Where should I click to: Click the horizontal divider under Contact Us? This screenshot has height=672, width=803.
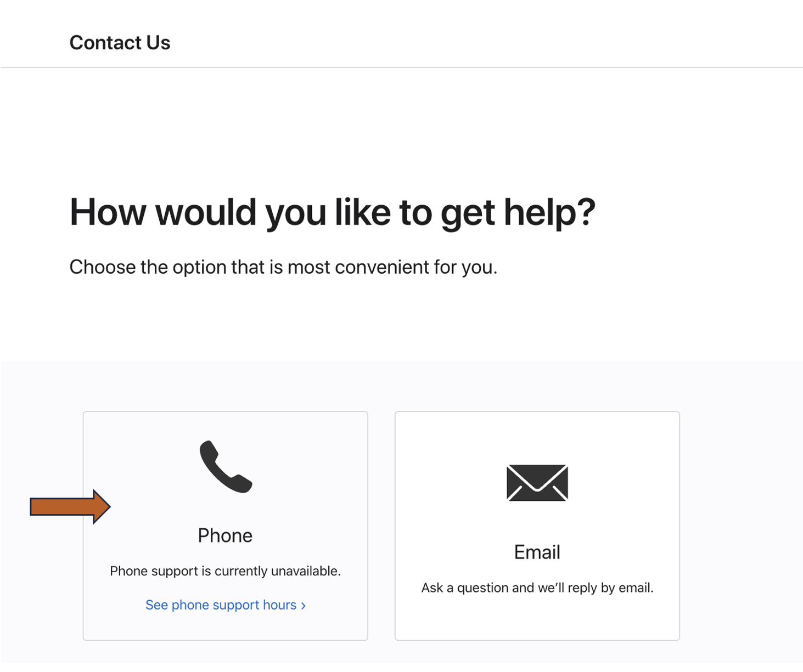click(401, 67)
